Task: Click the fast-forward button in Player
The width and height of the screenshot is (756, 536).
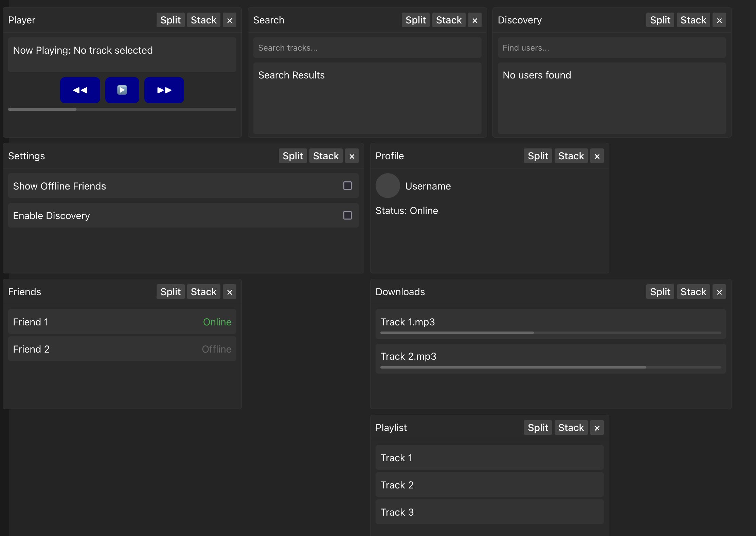Action: point(164,89)
